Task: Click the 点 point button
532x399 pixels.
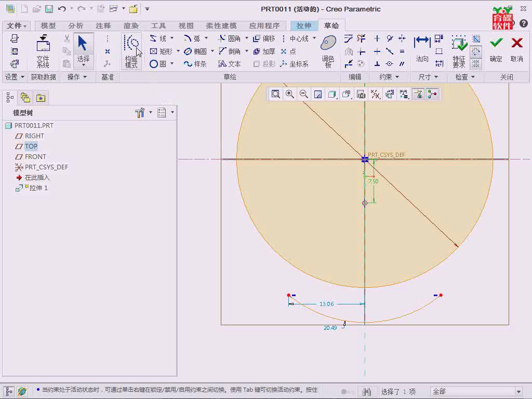Action: (x=289, y=51)
